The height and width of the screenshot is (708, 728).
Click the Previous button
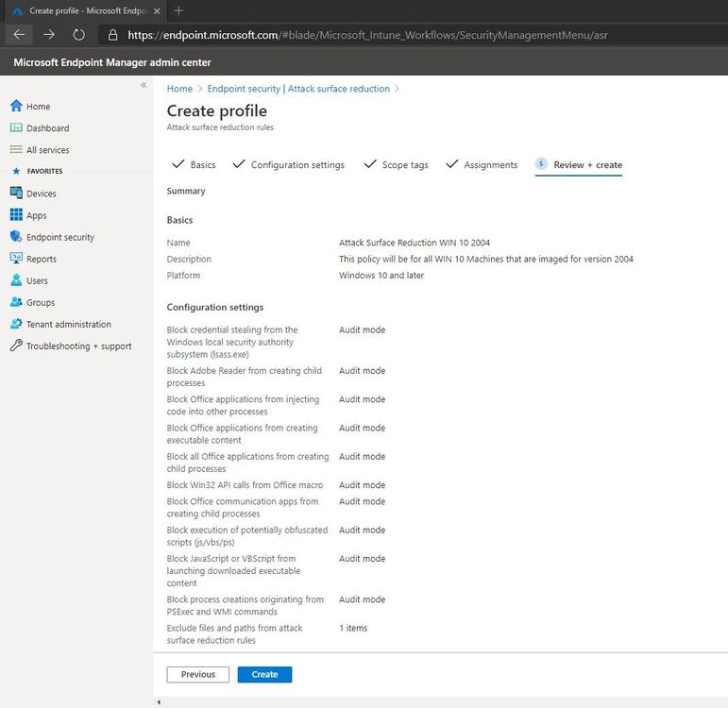[197, 675]
